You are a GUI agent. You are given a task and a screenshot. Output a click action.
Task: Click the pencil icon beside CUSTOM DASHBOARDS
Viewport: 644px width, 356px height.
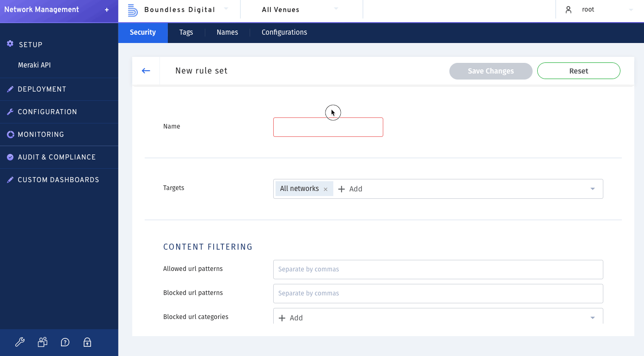point(10,180)
